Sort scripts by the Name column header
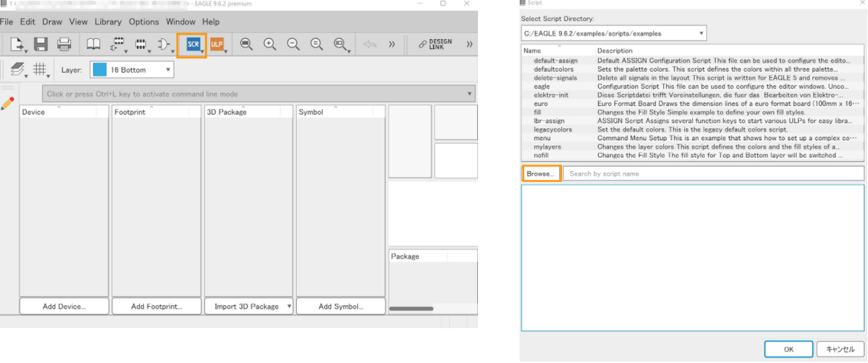 click(559, 50)
